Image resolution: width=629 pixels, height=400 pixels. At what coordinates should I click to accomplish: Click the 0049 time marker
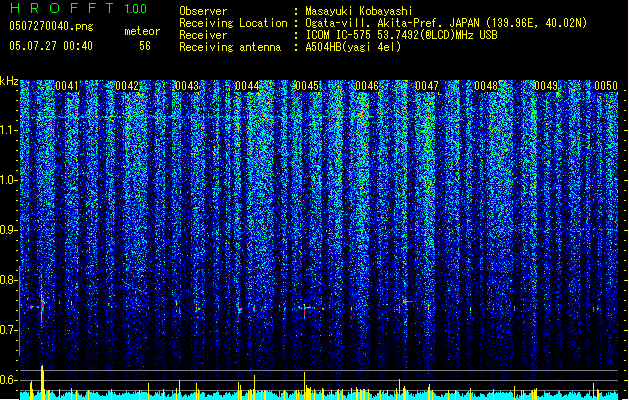[546, 86]
